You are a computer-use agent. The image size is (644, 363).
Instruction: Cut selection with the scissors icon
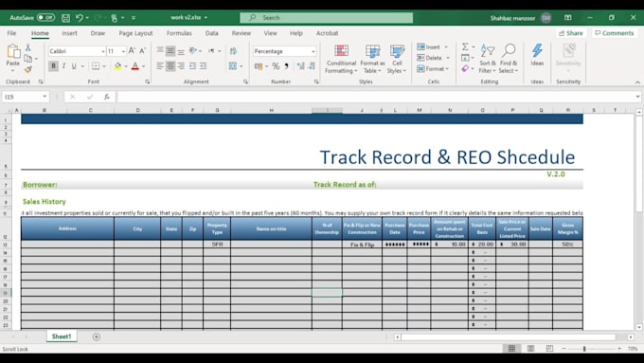tap(27, 47)
